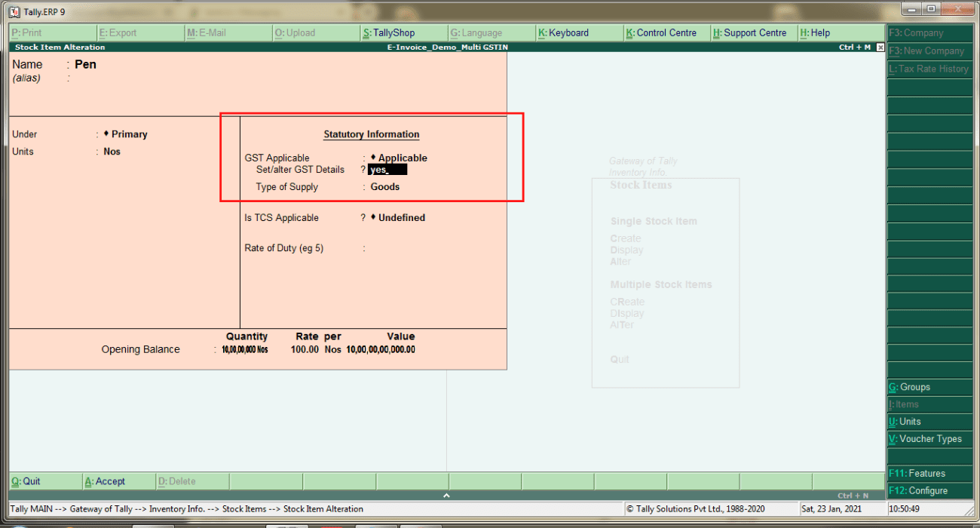
Task: Open F11: Features
Action: (x=929, y=474)
